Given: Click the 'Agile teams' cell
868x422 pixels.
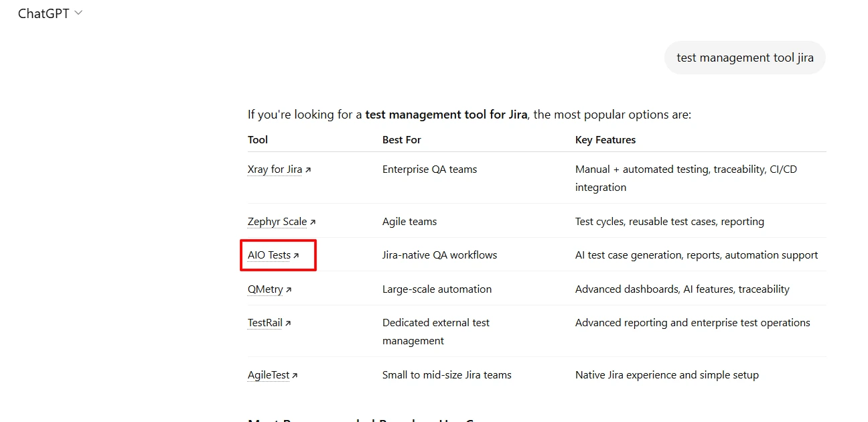Looking at the screenshot, I should 409,222.
